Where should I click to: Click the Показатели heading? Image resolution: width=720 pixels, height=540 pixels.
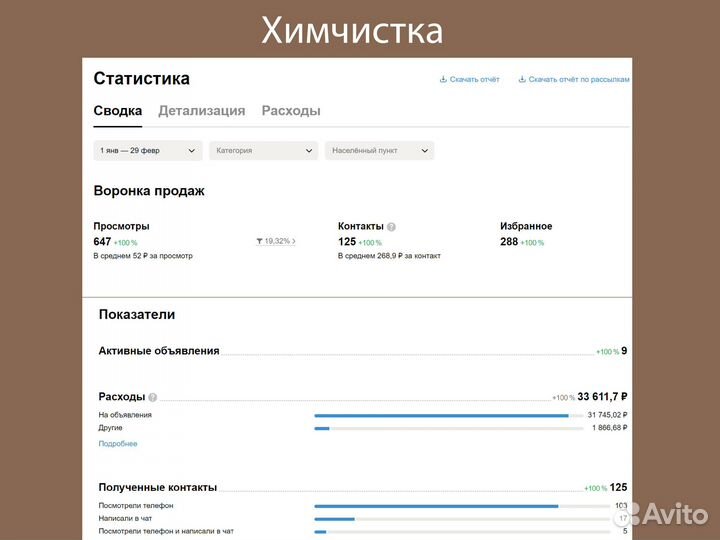(137, 315)
